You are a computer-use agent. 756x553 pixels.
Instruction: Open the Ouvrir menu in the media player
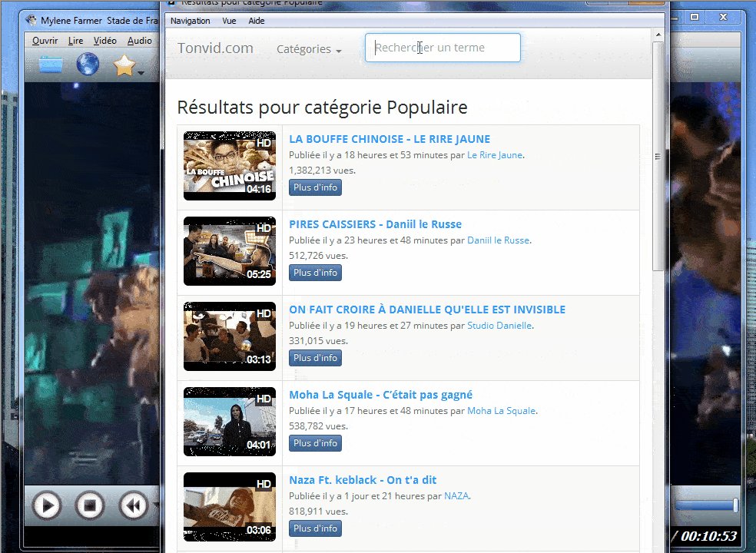coord(45,41)
